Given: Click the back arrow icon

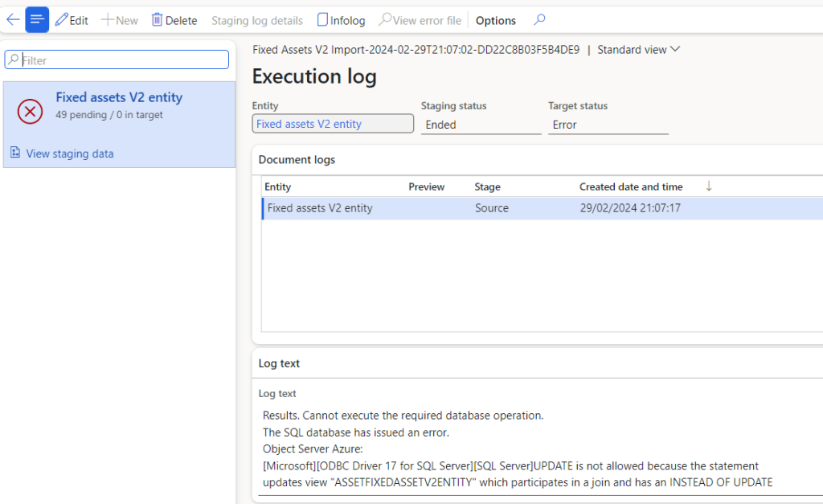Looking at the screenshot, I should pos(13,20).
